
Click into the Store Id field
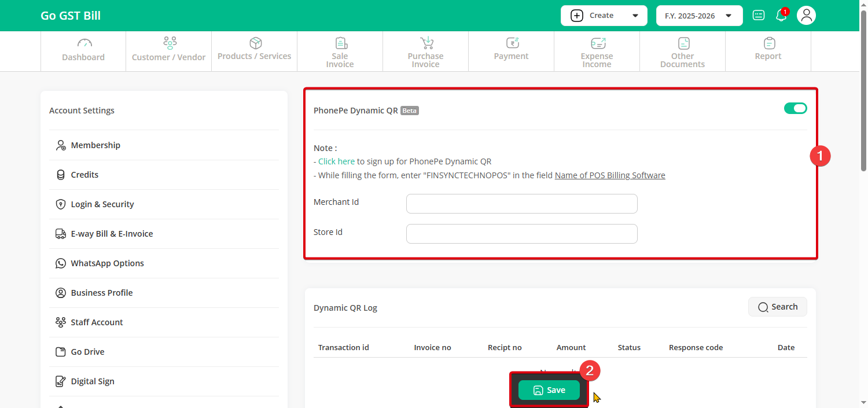click(x=521, y=234)
